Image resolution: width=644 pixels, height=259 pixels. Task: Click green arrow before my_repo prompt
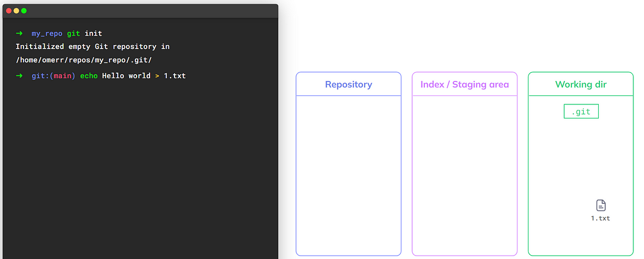[19, 33]
